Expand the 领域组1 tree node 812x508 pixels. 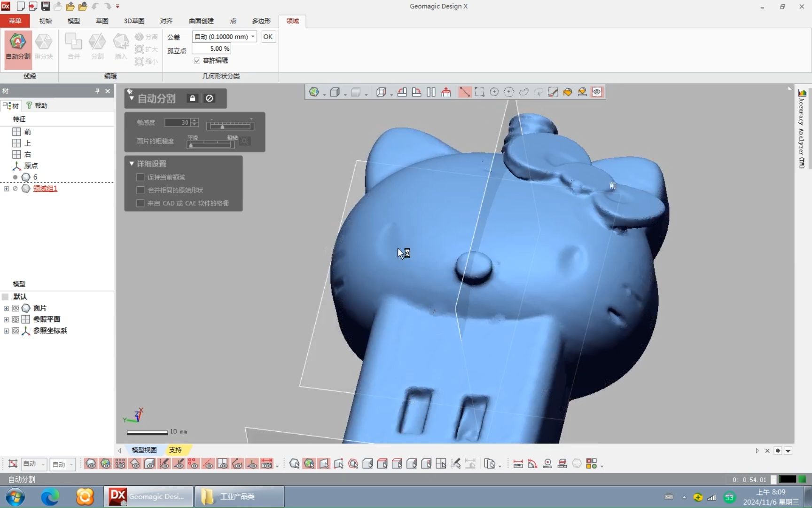tap(7, 189)
